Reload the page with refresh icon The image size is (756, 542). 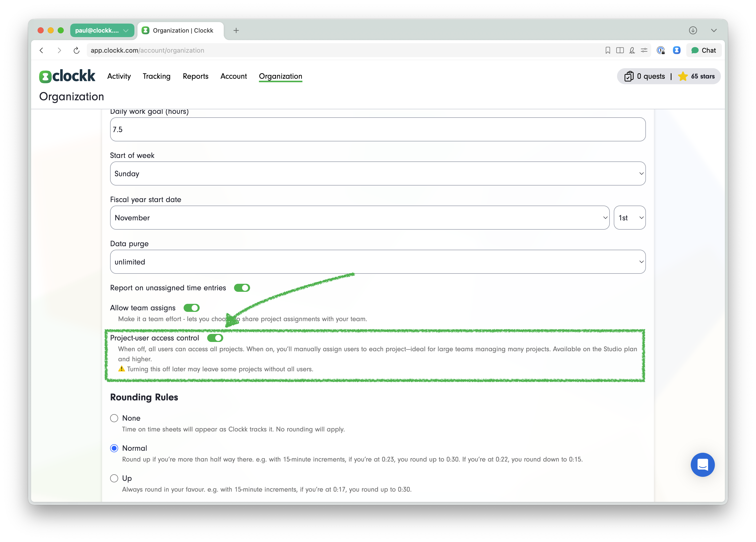click(x=76, y=50)
